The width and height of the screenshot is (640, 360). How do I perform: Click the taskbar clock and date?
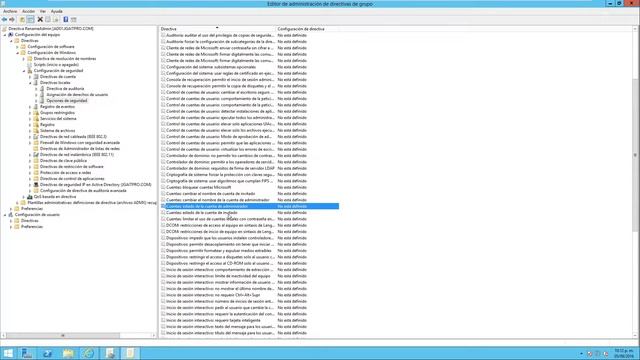coord(624,353)
